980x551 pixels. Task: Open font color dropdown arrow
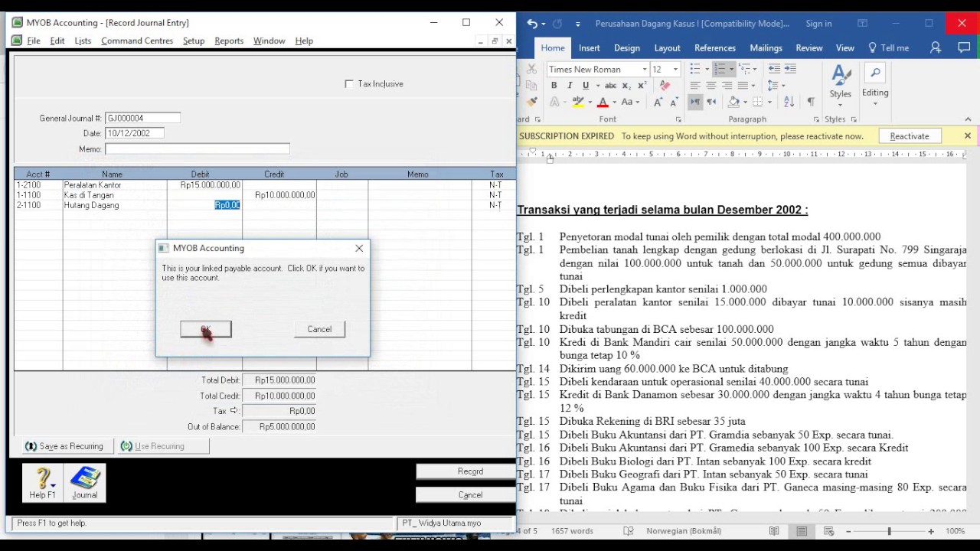[615, 102]
